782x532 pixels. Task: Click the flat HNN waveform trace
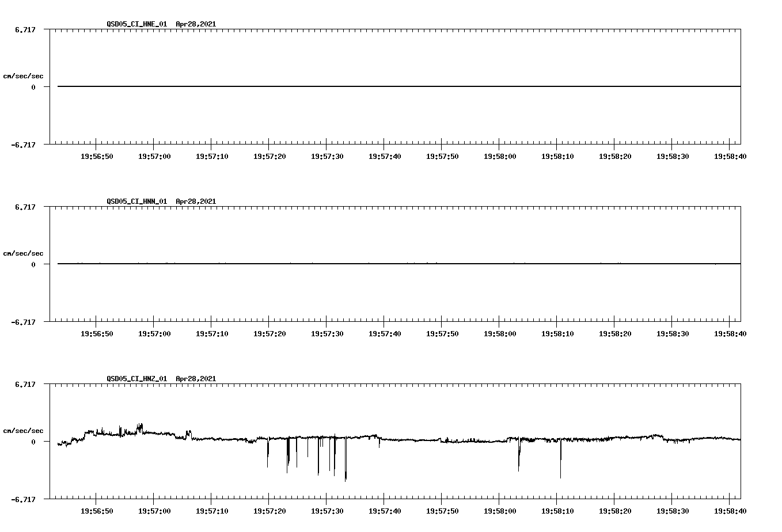pyautogui.click(x=346, y=264)
